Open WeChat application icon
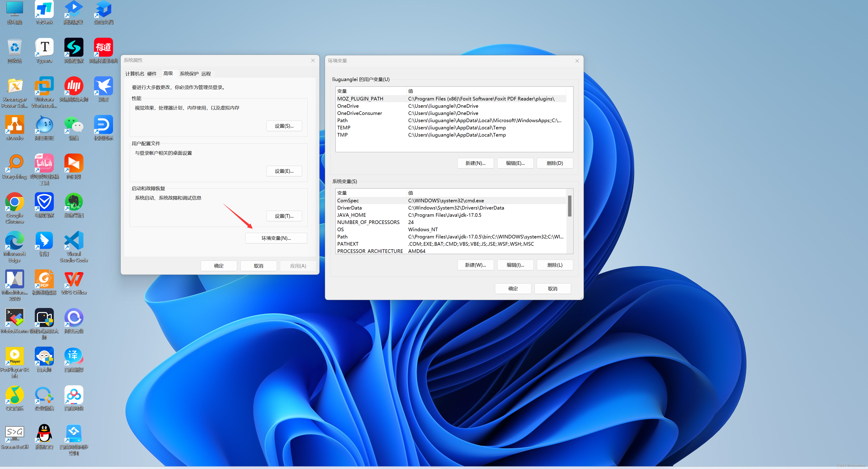 coord(73,124)
